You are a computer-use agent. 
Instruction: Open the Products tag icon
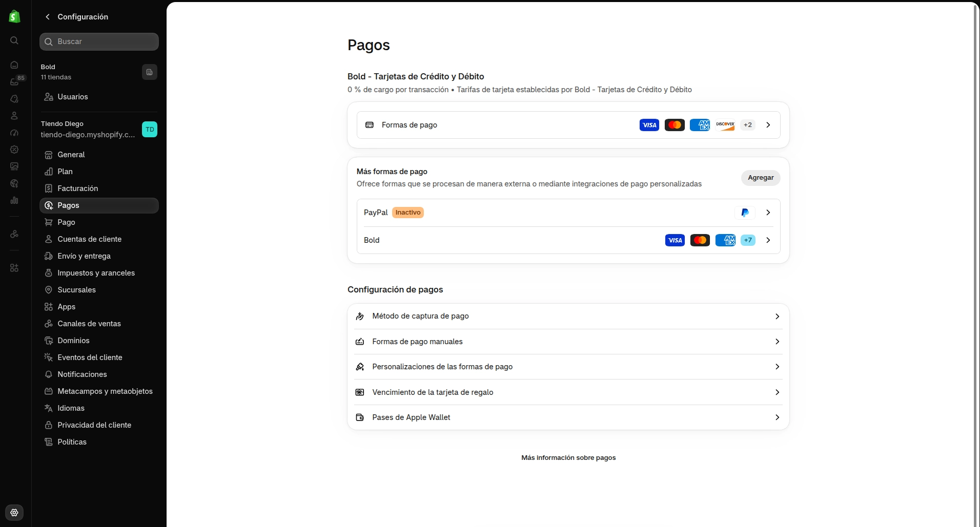click(x=14, y=99)
